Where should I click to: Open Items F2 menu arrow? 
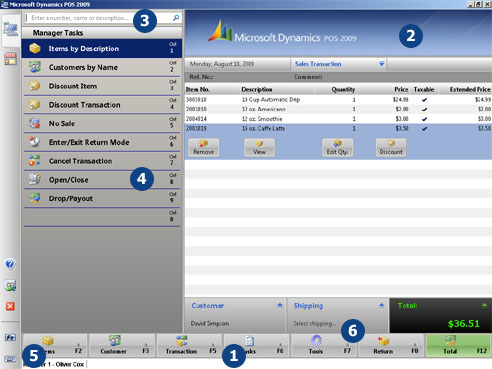click(x=79, y=344)
